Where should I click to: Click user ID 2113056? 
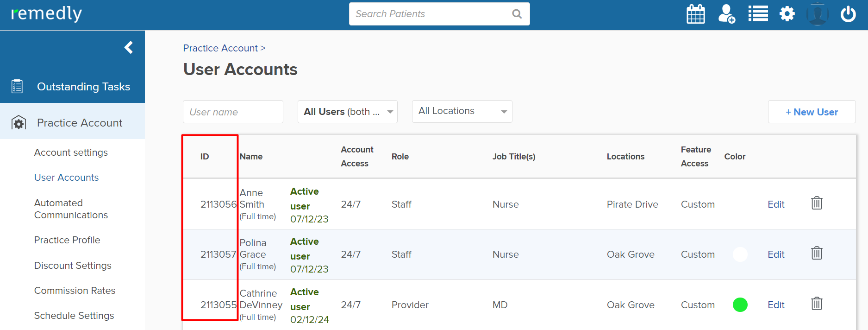pyautogui.click(x=219, y=204)
